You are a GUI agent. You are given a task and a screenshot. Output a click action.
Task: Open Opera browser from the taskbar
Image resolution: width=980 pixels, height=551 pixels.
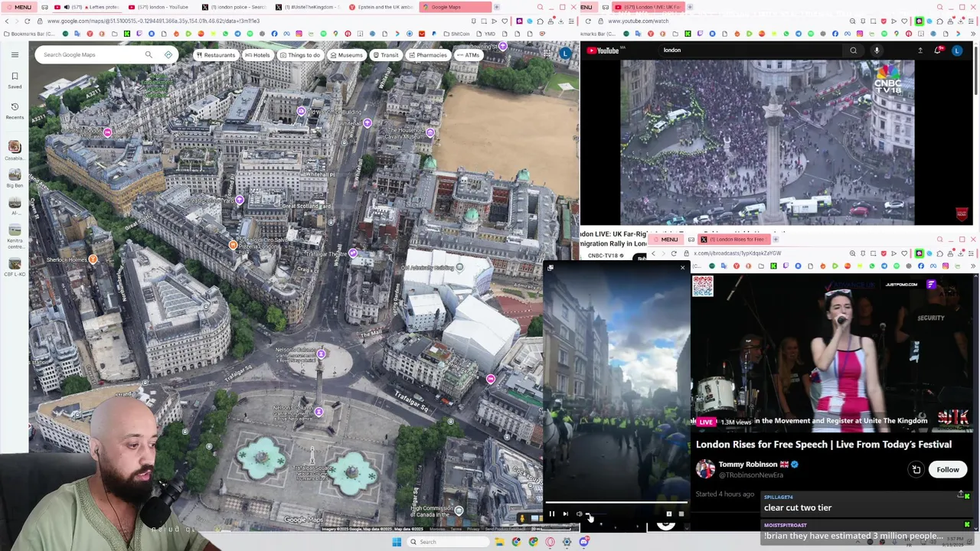tap(550, 542)
